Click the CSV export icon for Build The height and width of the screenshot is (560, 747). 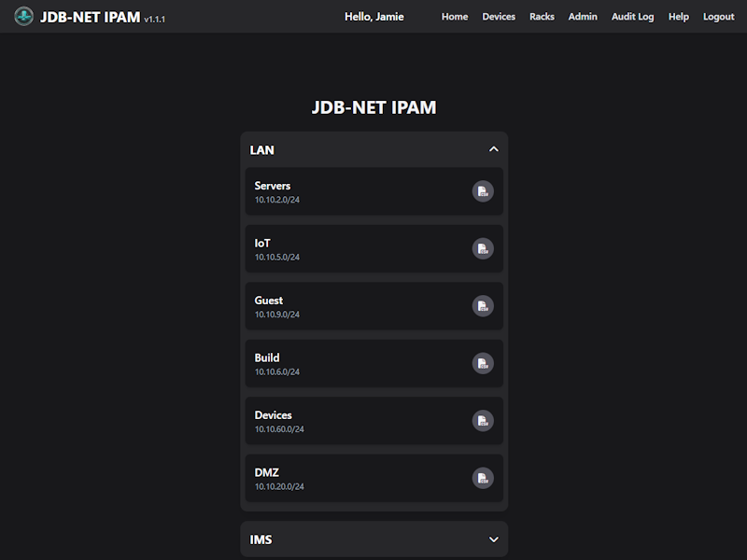pos(483,363)
